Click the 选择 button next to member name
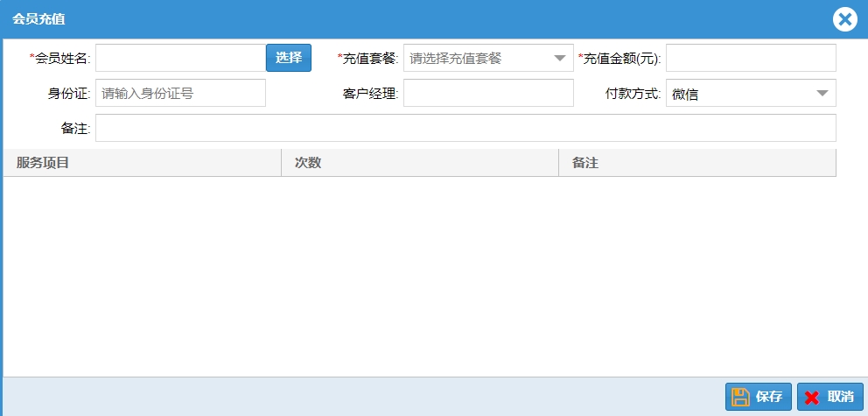 (x=289, y=58)
